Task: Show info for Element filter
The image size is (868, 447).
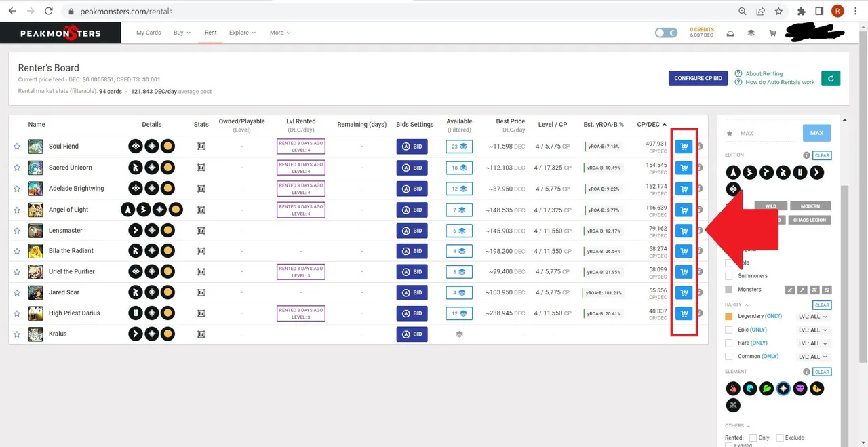Action: (806, 372)
